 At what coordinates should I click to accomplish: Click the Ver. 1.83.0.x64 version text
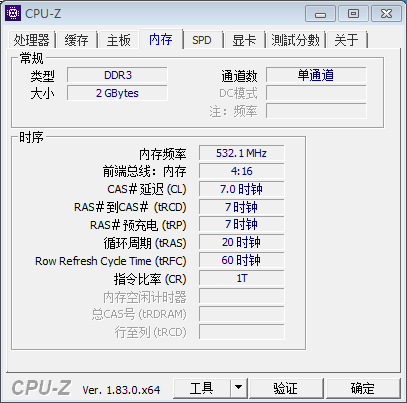(x=121, y=390)
